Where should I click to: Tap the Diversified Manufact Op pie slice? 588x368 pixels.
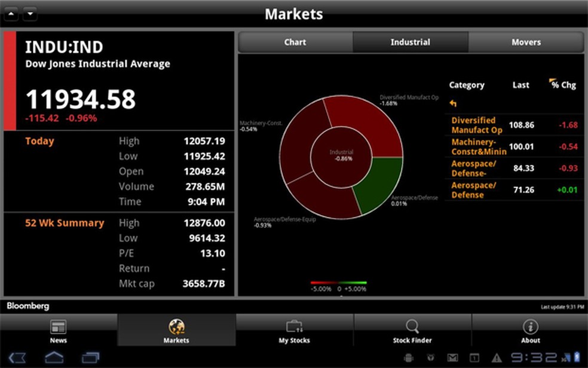click(x=366, y=124)
